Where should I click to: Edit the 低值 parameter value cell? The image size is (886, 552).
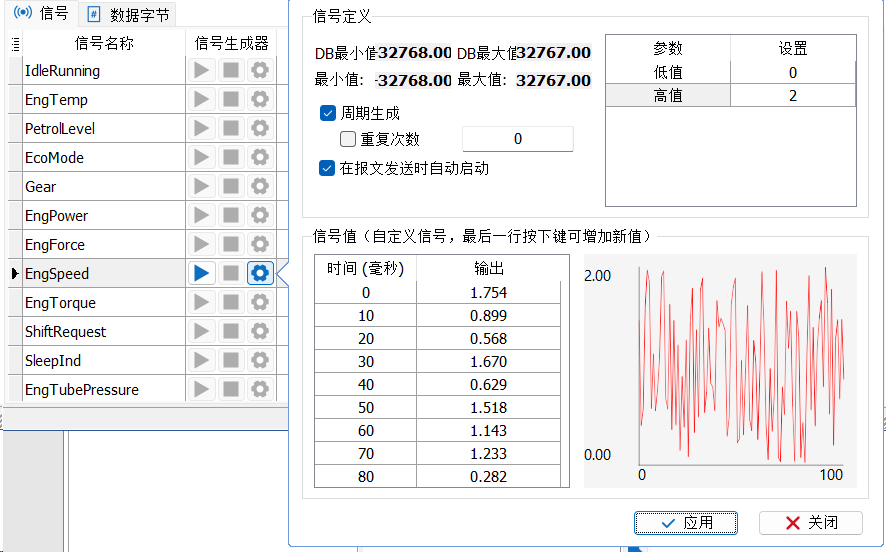pyautogui.click(x=793, y=72)
